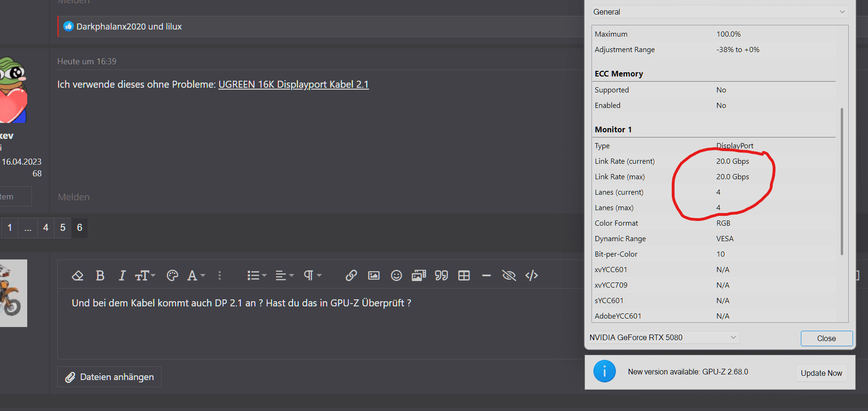This screenshot has width=868, height=411.
Task: Open more formatting options menu
Action: tap(220, 275)
